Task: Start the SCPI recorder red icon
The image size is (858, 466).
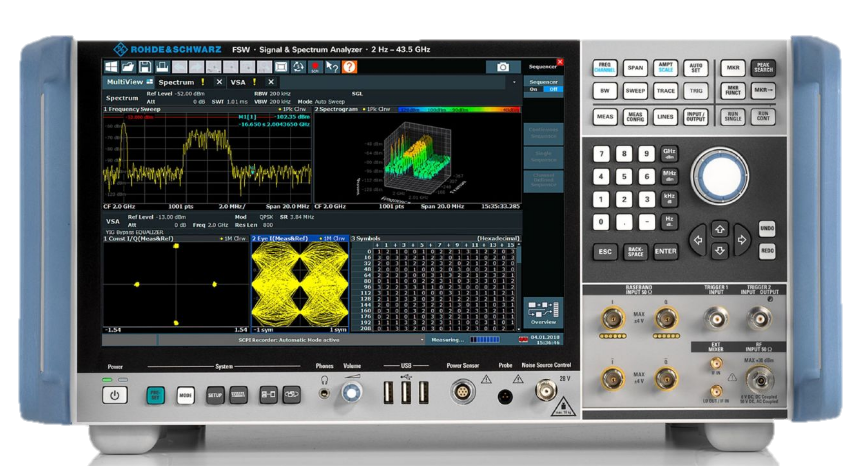Action: coord(314,67)
